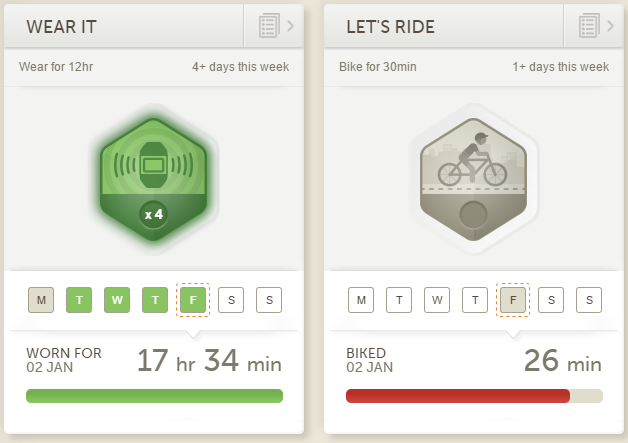
Task: Select second Sunday box in Wear It week
Action: point(269,300)
